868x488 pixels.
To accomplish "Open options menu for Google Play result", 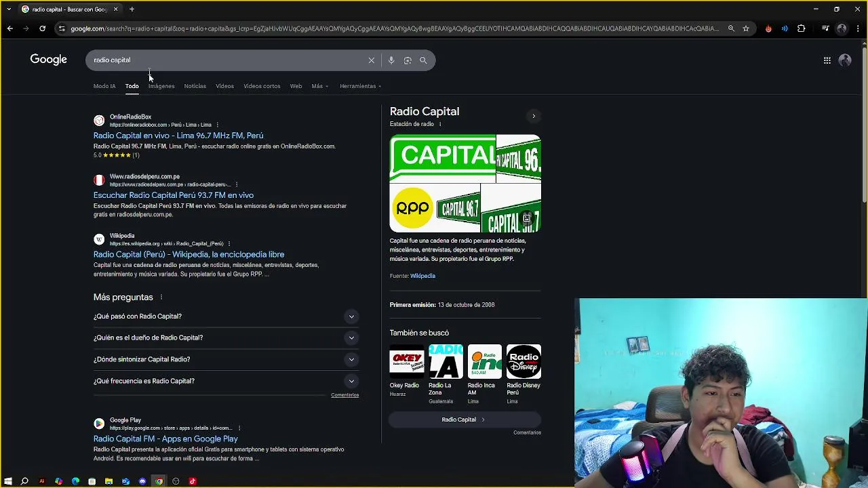I will (x=239, y=428).
